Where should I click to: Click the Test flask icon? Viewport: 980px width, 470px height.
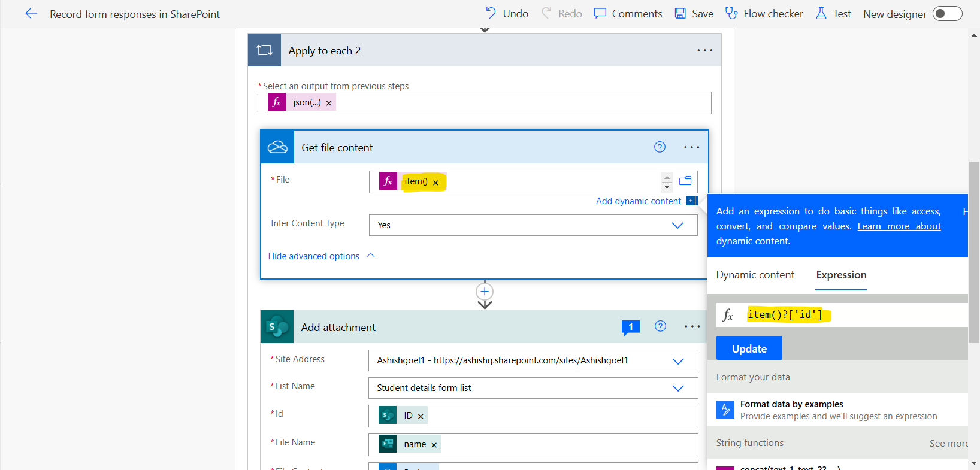[x=821, y=14]
